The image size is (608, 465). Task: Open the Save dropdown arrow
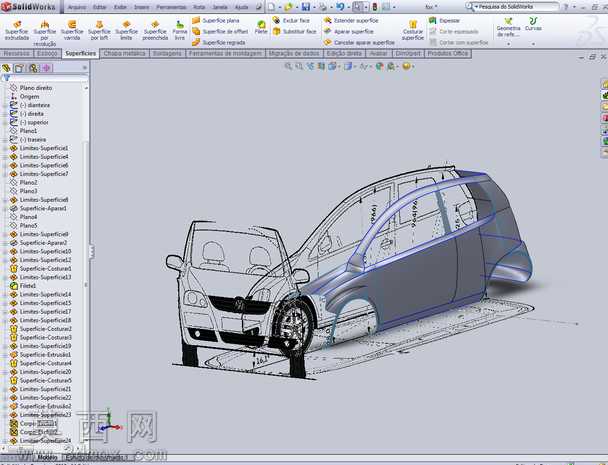pyautogui.click(x=313, y=7)
